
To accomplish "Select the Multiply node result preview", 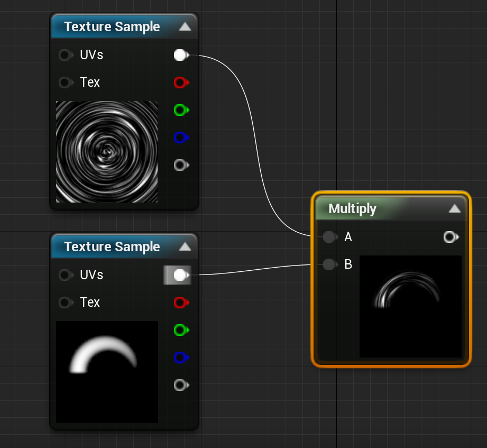I will (x=410, y=306).
